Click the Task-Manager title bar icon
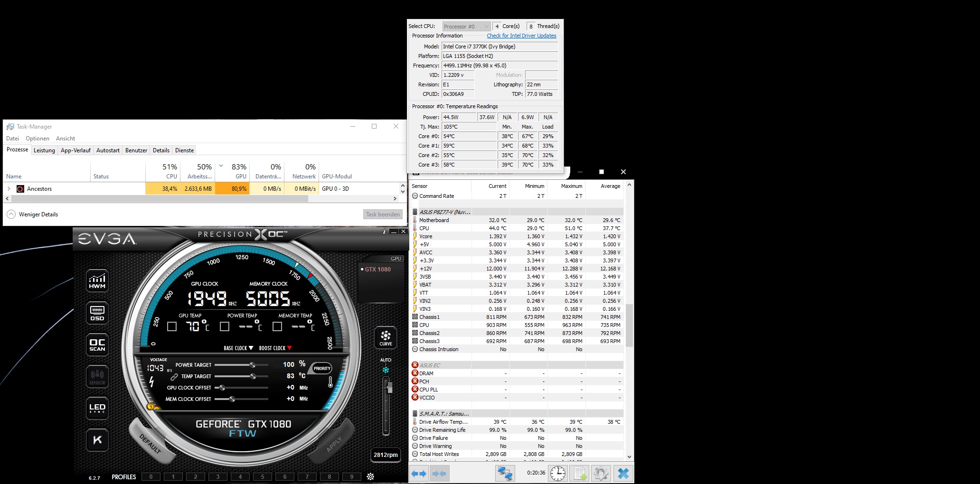The width and height of the screenshot is (980, 484). click(10, 127)
